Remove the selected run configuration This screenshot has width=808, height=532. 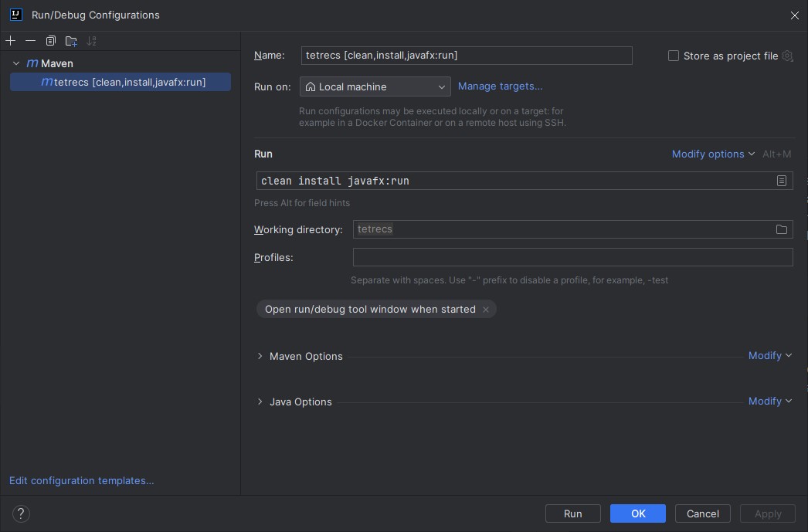pos(31,41)
